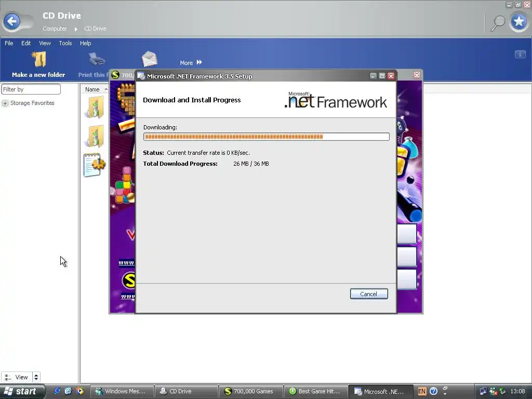The height and width of the screenshot is (399, 532).
Task: Open the View stepper at bottom left
Action: pyautogui.click(x=36, y=377)
